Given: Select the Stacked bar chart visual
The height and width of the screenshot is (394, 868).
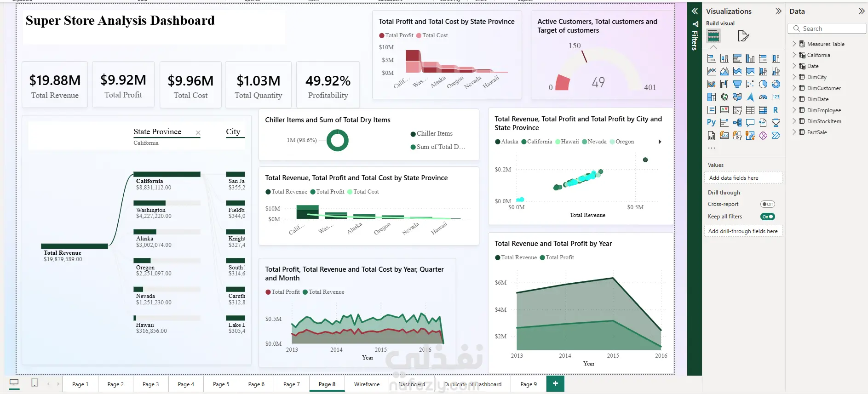Looking at the screenshot, I should pos(711,58).
